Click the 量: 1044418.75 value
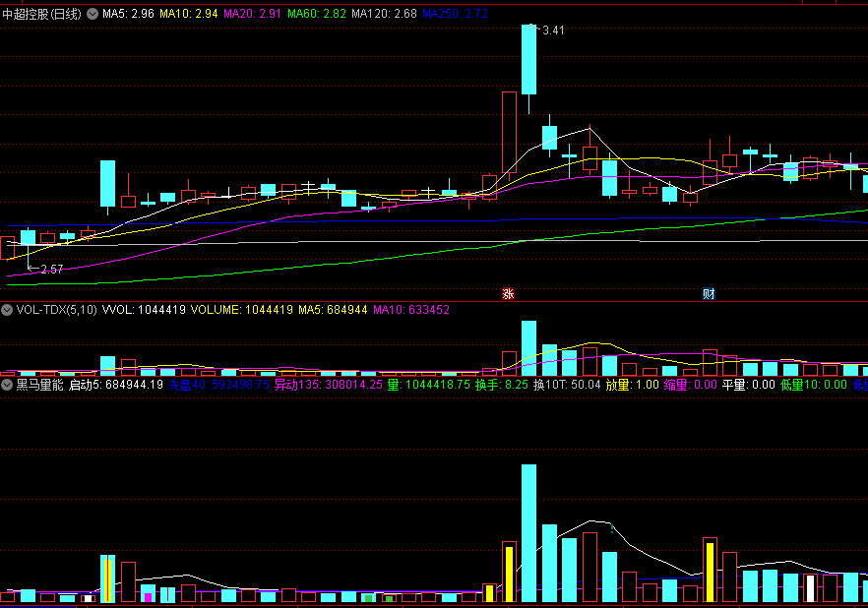Viewport: 868px width, 608px height. point(429,385)
